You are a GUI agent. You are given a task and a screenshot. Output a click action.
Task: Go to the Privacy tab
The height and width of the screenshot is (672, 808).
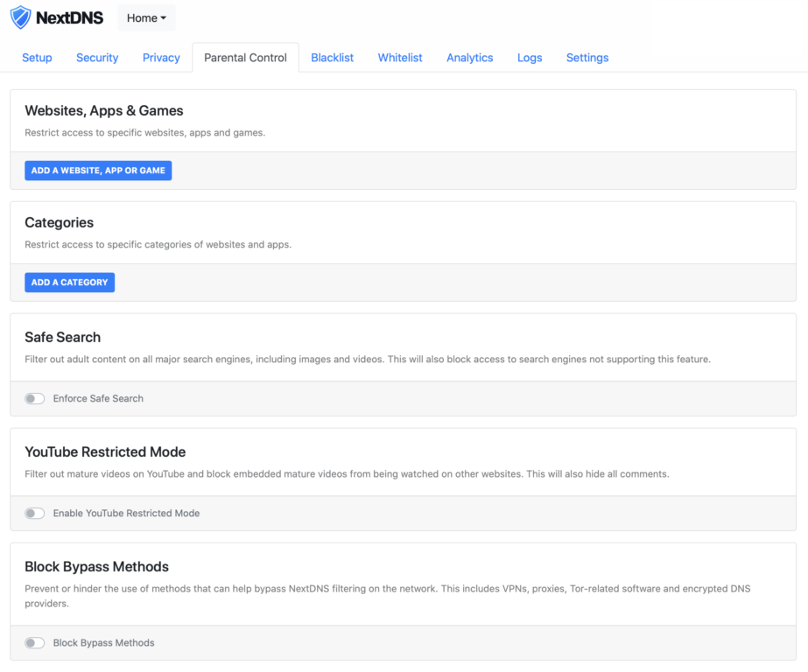(x=161, y=58)
